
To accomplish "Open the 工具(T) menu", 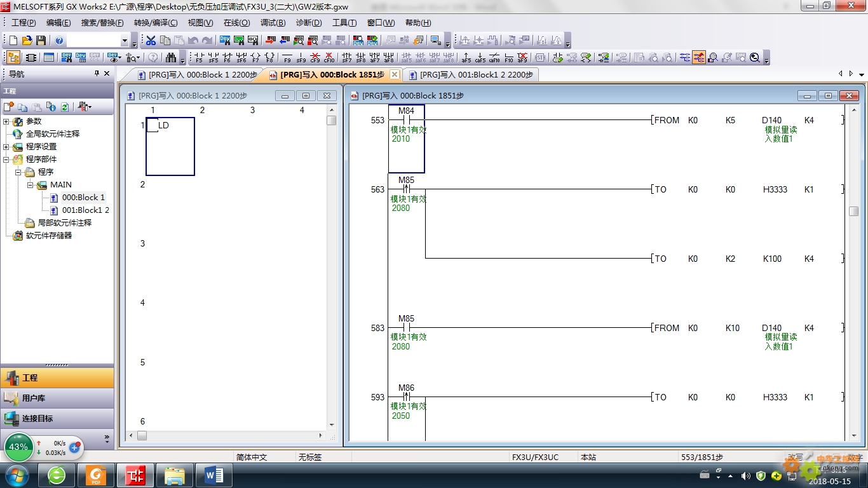I will coord(344,23).
